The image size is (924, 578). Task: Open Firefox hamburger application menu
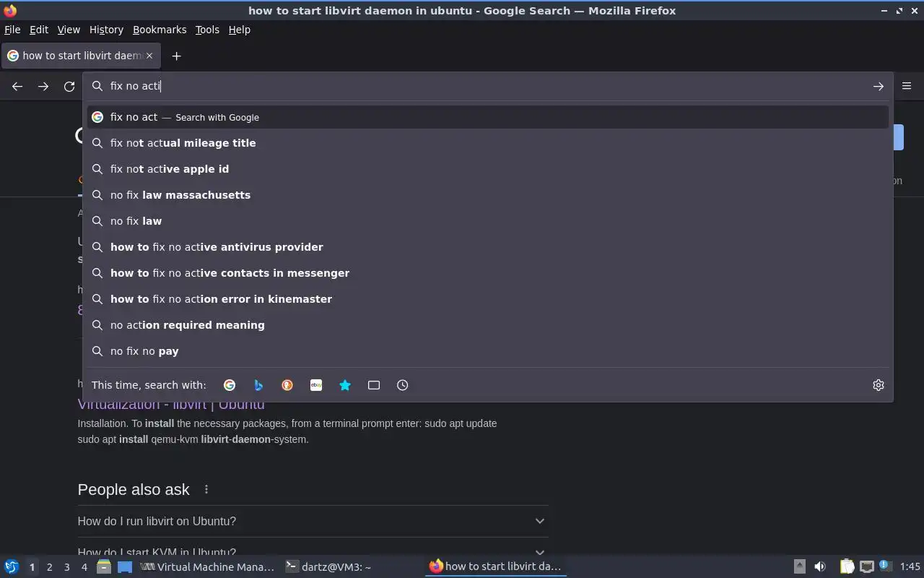click(x=907, y=86)
